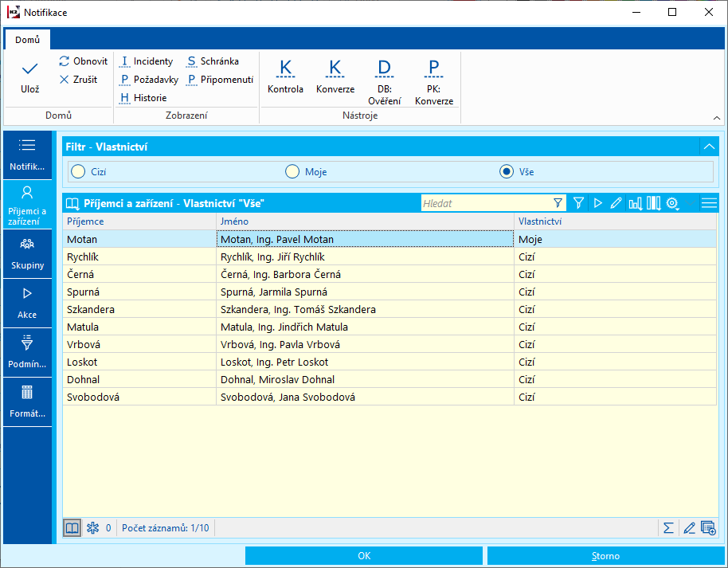Open the gear settings dropdown in grid toolbar
Image resolution: width=728 pixels, height=568 pixels.
673,203
